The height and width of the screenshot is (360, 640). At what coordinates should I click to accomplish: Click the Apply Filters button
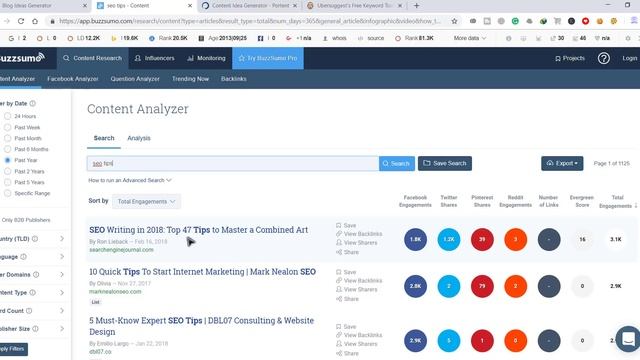point(13,349)
